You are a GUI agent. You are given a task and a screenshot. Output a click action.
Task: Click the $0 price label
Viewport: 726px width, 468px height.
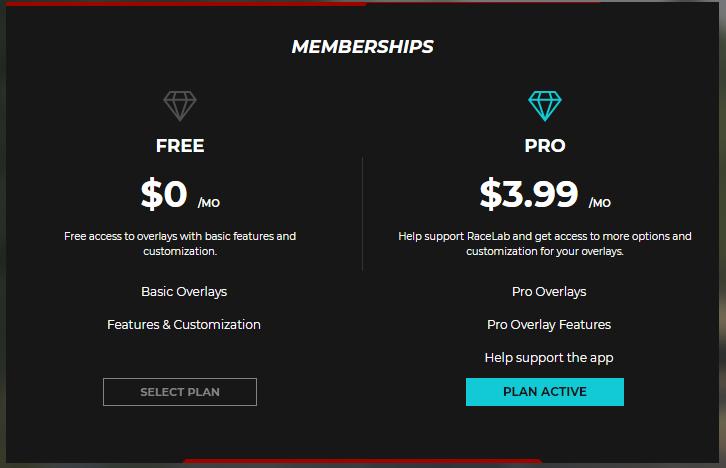[x=164, y=194]
